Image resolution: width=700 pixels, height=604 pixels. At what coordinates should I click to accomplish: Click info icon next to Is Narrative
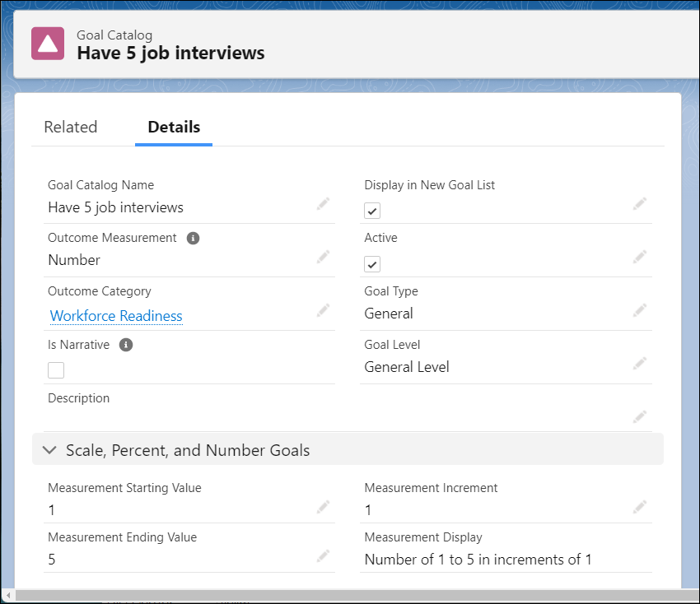(126, 346)
